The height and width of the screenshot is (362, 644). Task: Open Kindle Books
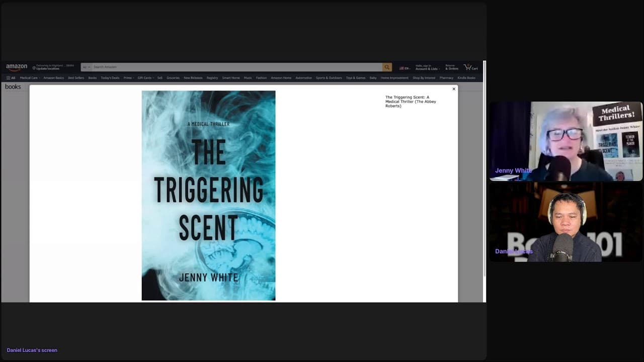tap(466, 78)
